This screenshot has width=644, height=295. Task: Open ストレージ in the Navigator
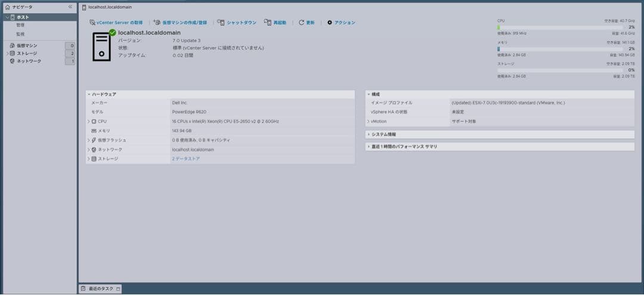27,54
